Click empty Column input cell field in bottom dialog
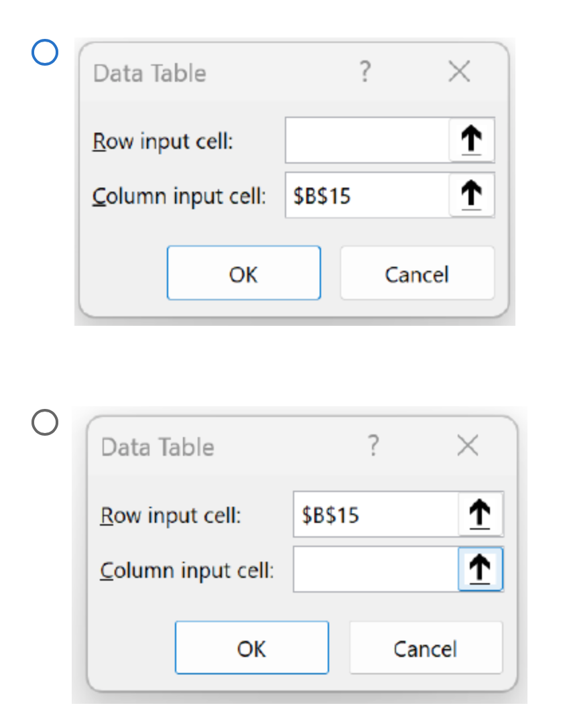The image size is (563, 728). tap(376, 568)
